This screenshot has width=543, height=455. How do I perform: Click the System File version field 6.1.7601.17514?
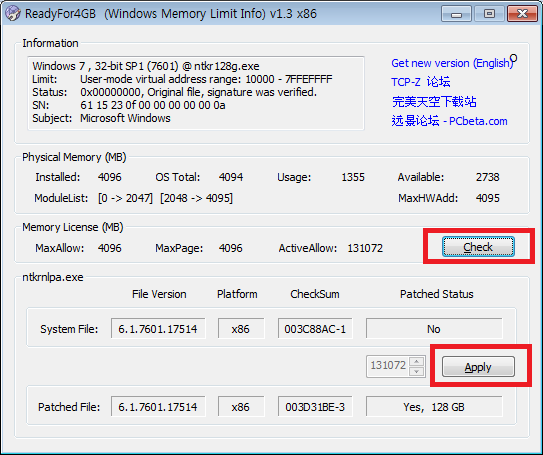[x=158, y=328]
